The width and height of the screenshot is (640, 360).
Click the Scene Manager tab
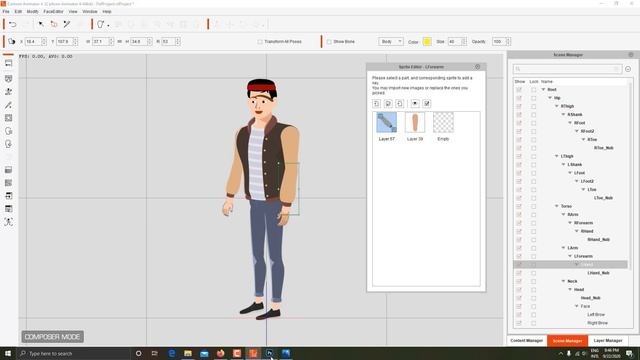(567, 340)
